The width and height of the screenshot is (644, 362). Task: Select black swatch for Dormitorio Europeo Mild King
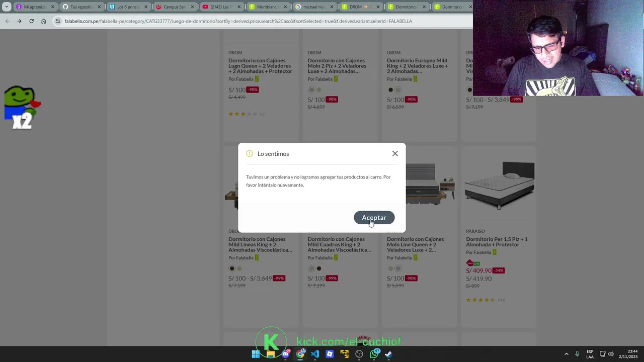pyautogui.click(x=390, y=90)
